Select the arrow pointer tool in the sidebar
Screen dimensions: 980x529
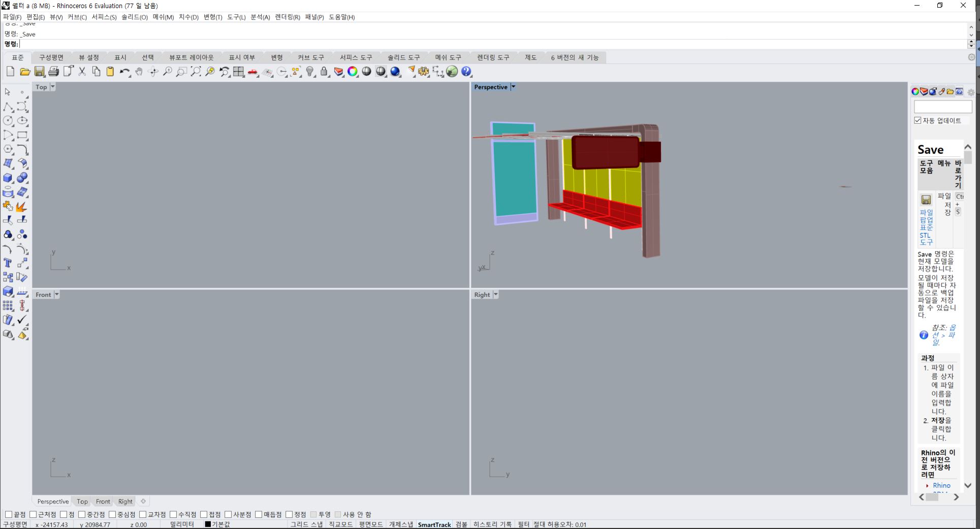click(x=8, y=92)
